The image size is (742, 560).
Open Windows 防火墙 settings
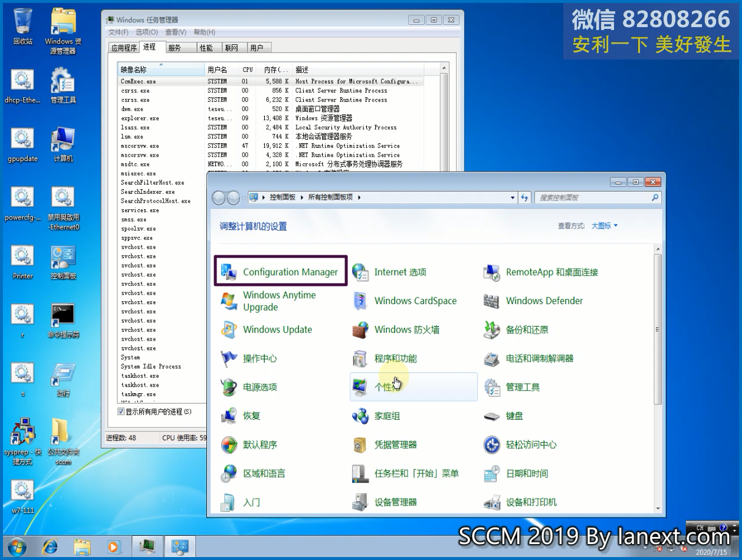tap(396, 330)
